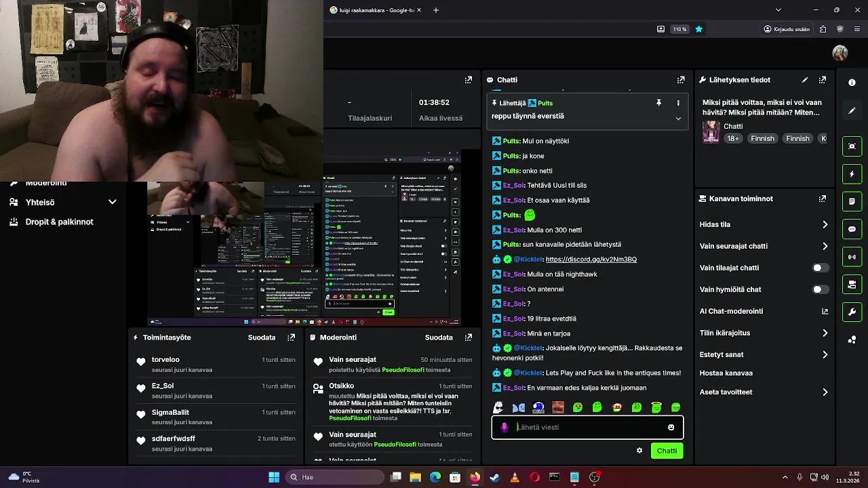
Task: Click torveloo in activity feed
Action: pos(165,360)
